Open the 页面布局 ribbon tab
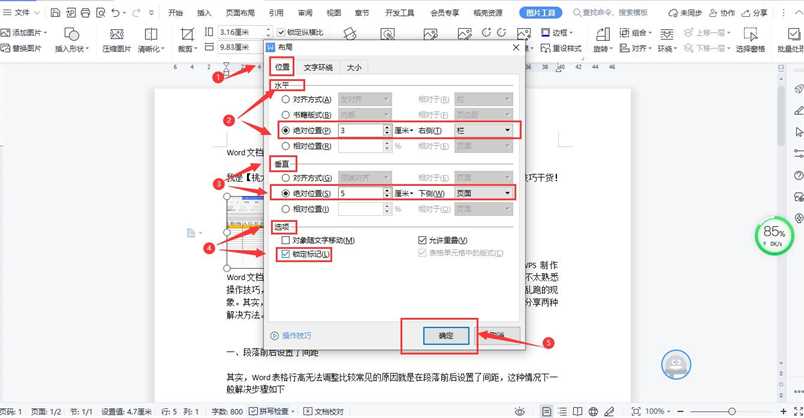 (x=241, y=13)
